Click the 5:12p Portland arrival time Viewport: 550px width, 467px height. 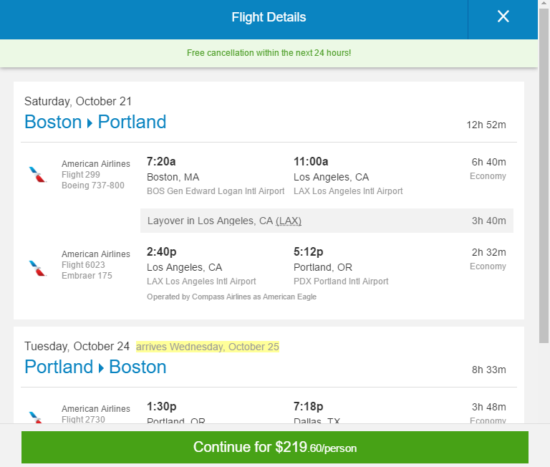[308, 252]
